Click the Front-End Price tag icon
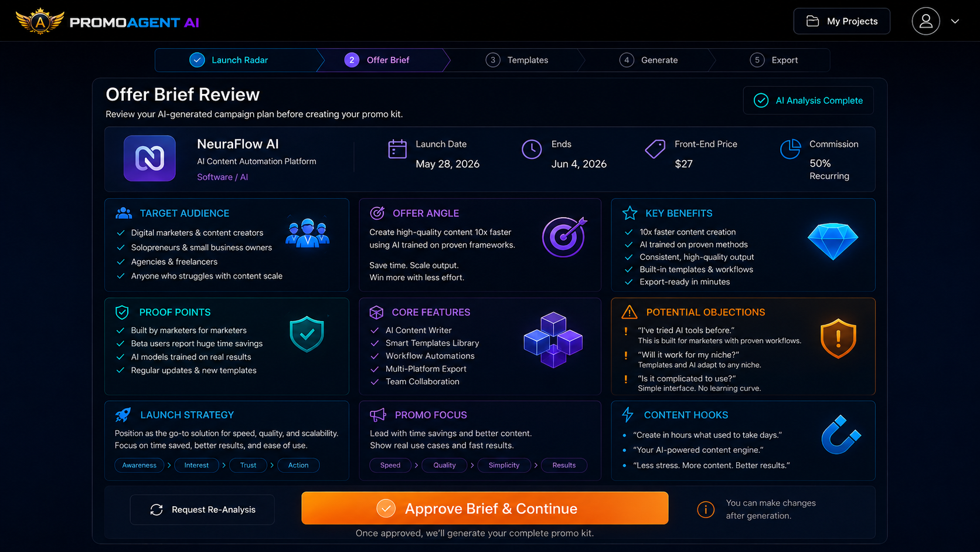The image size is (980, 552). [x=655, y=149]
